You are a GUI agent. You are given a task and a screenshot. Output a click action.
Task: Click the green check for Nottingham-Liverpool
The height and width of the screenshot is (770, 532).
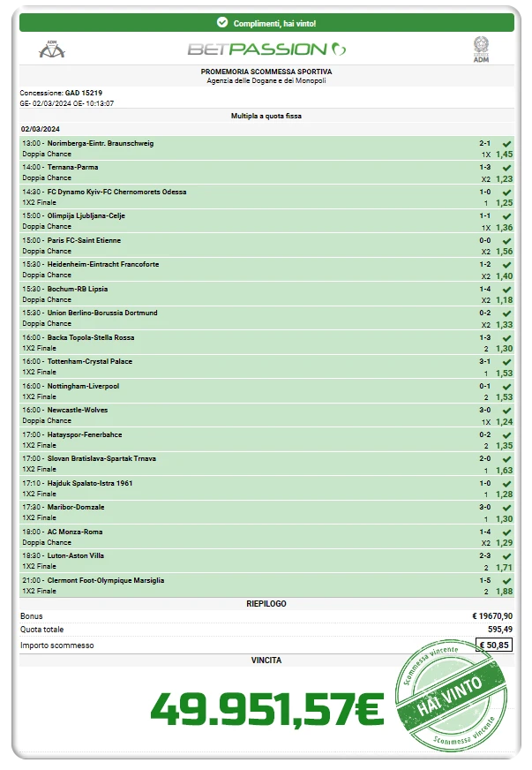click(507, 387)
